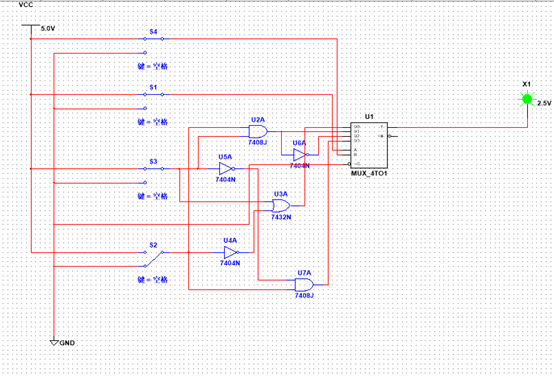Click the U7A reference label
Screen dimensions: 554x376
pos(304,273)
